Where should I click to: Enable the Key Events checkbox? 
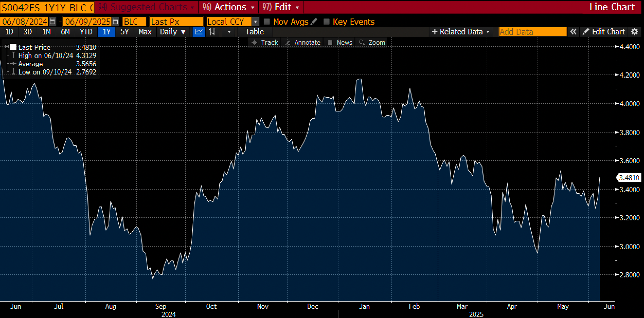click(x=326, y=22)
